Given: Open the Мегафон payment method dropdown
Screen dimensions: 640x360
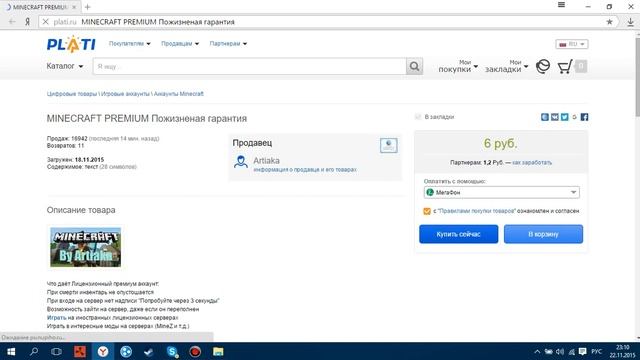Looking at the screenshot, I should [x=501, y=192].
